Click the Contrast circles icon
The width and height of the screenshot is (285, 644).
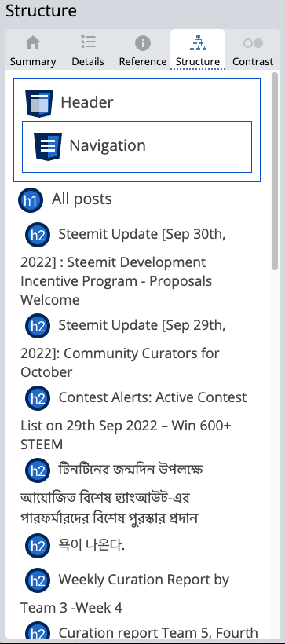point(253,43)
